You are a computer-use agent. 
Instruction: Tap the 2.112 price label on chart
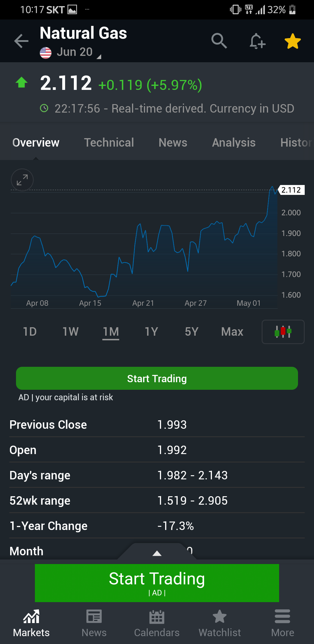(x=291, y=190)
